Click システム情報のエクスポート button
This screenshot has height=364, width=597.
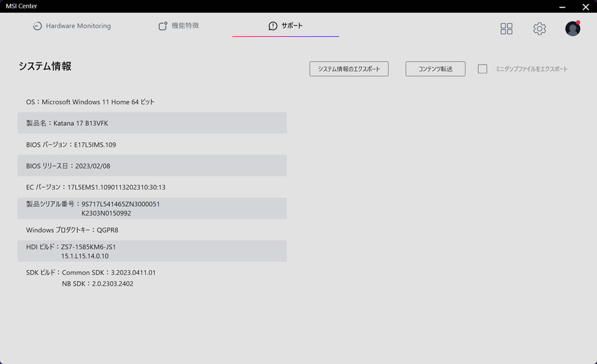[x=349, y=69]
